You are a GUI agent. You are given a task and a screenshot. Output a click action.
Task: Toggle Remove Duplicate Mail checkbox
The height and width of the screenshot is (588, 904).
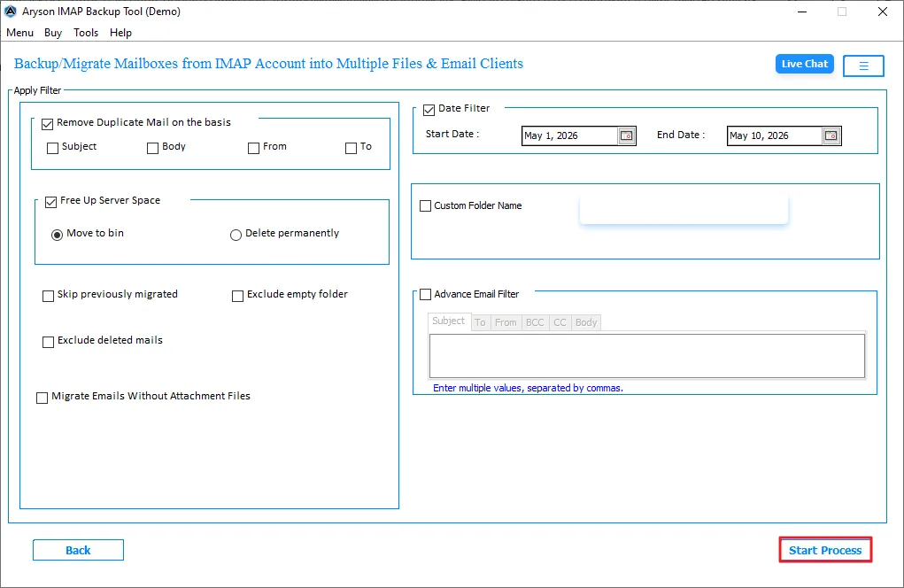coord(47,124)
